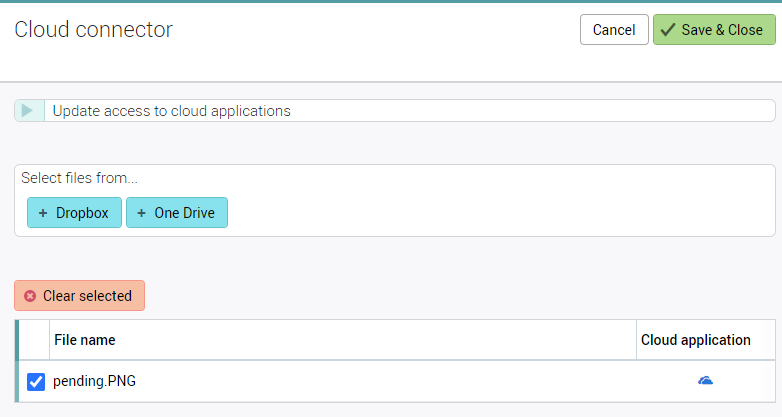
Task: Add files from Dropbox
Action: (74, 213)
